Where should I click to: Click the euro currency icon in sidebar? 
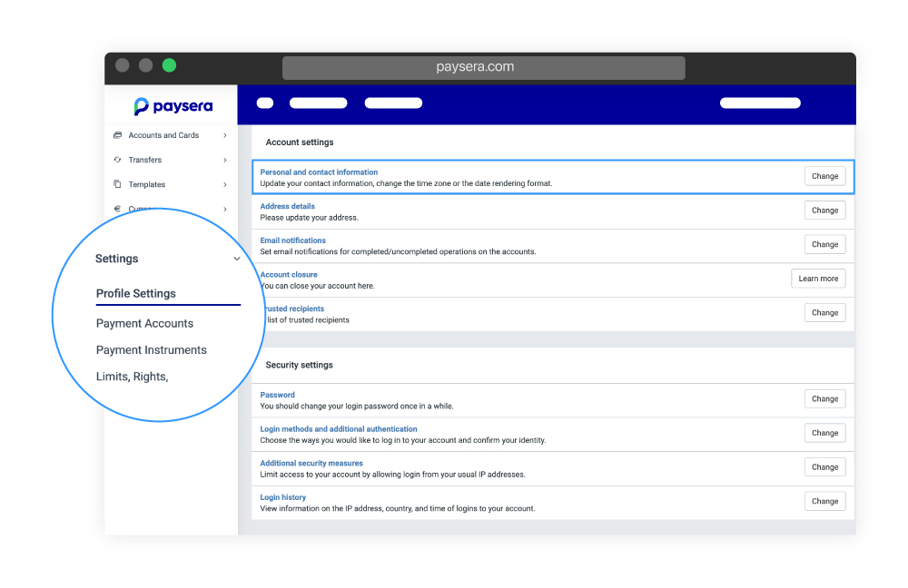117,209
